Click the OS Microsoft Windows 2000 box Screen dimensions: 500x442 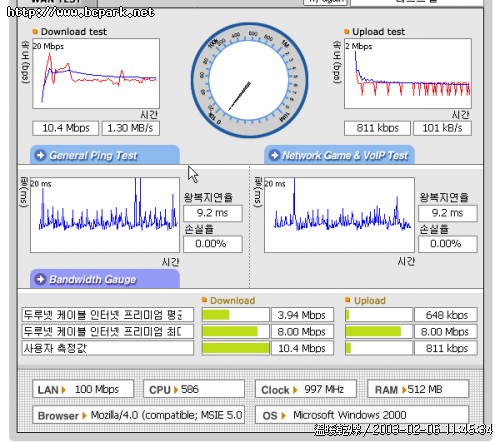(x=362, y=415)
